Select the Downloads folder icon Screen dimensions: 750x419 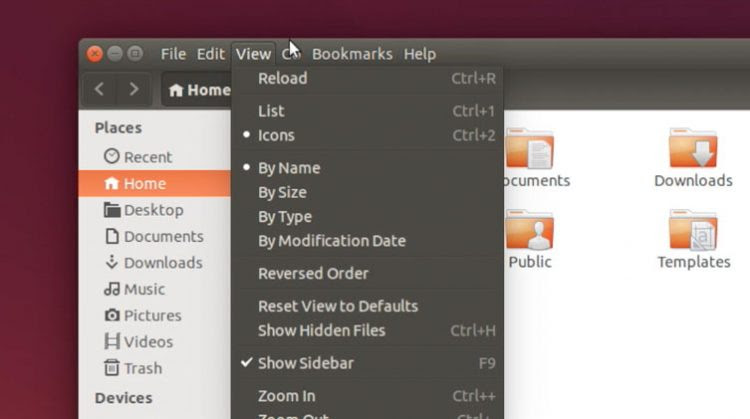693,148
